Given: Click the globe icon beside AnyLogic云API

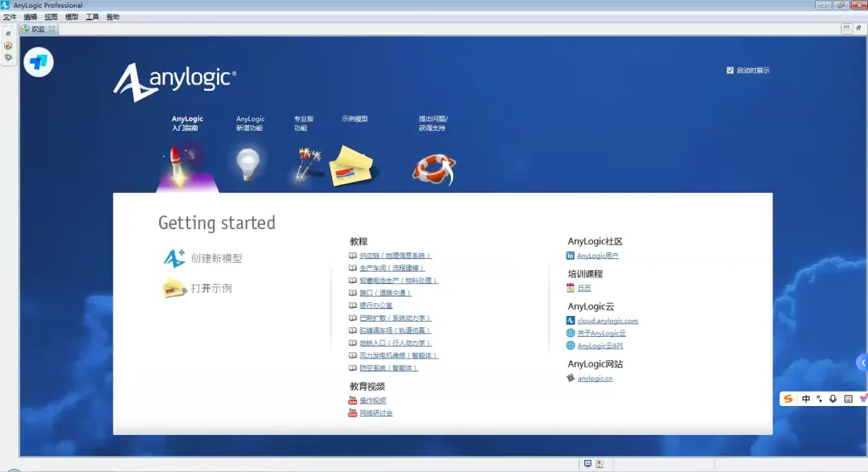Looking at the screenshot, I should pyautogui.click(x=570, y=346).
